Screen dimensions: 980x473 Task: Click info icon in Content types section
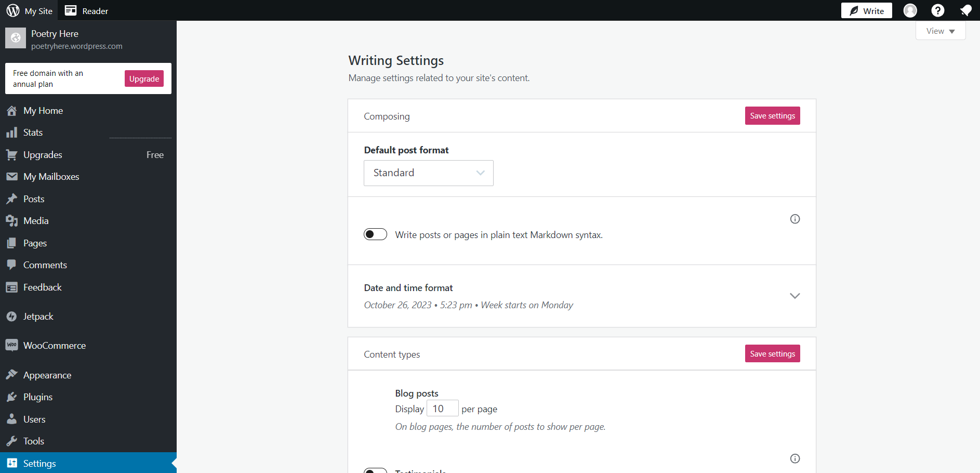795,458
